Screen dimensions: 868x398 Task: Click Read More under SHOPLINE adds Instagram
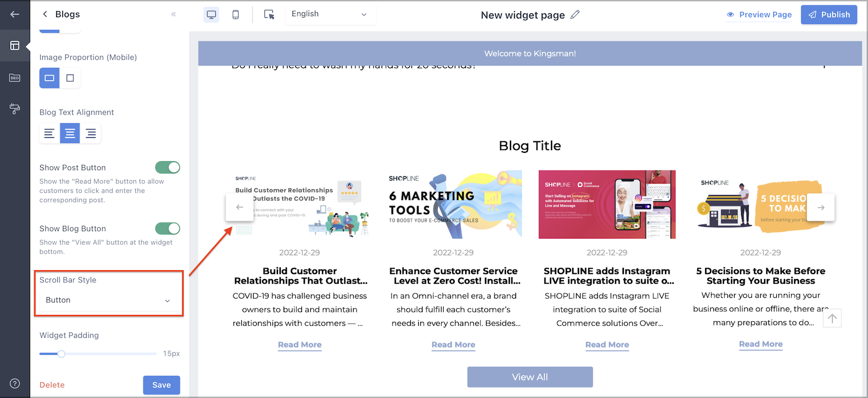607,345
